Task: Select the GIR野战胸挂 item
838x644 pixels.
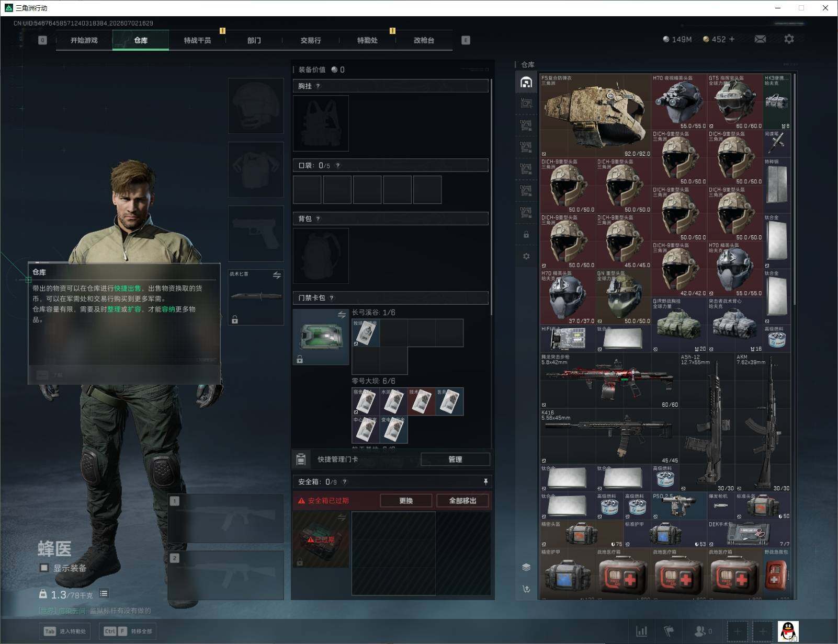Action: (x=679, y=325)
